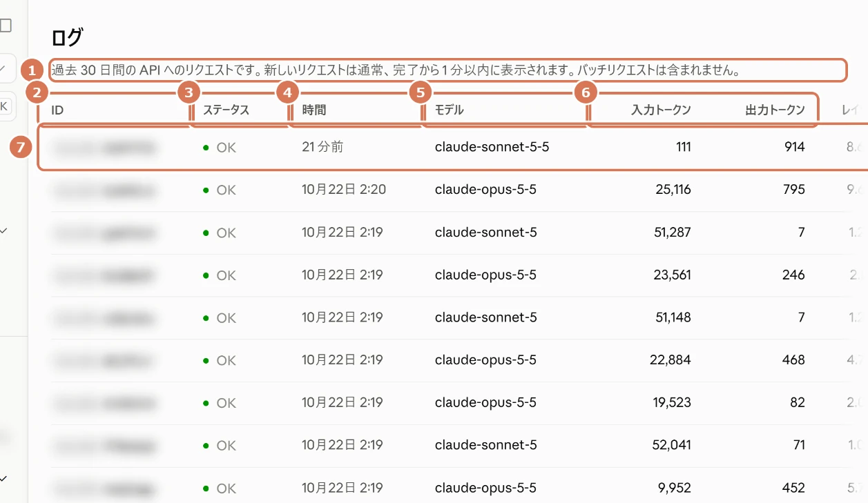Click claude-sonnet-5 in the 51,287 input tokens row

tap(486, 233)
